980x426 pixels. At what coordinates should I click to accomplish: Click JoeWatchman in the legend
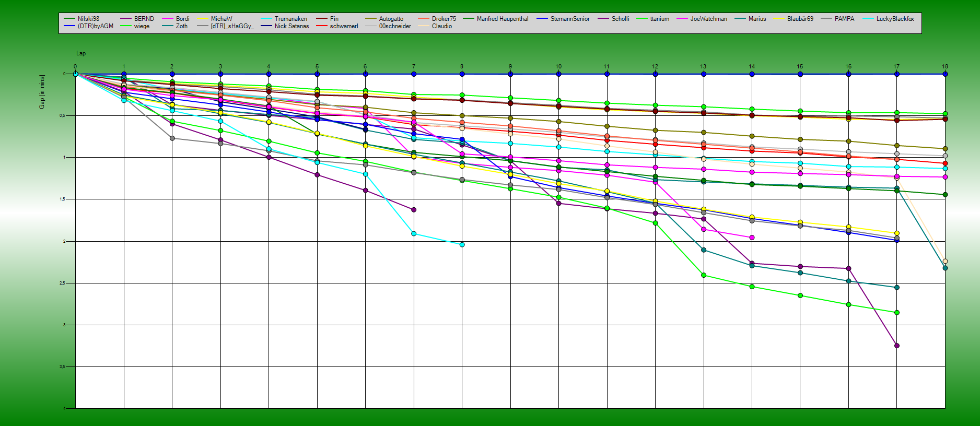[x=702, y=19]
